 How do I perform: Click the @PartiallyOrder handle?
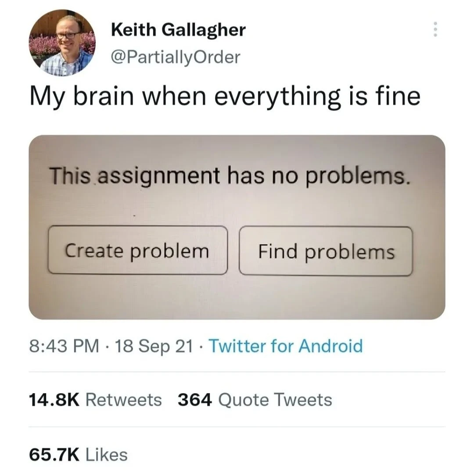pos(176,57)
